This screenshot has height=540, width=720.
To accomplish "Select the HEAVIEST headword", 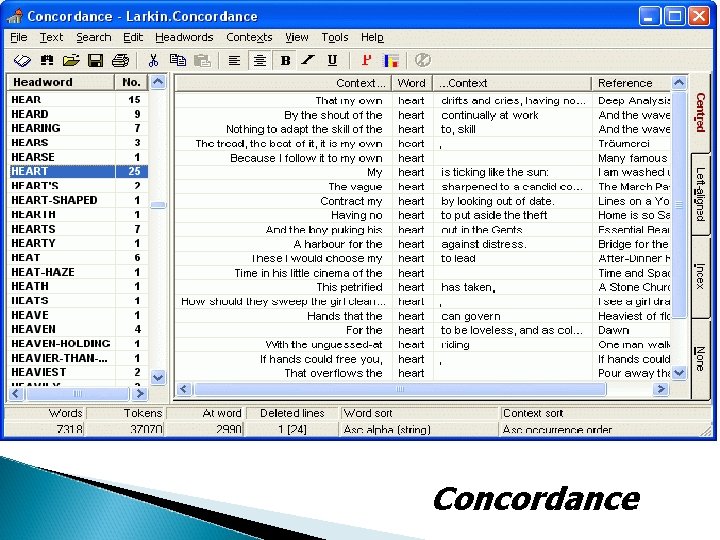I will click(x=77, y=372).
